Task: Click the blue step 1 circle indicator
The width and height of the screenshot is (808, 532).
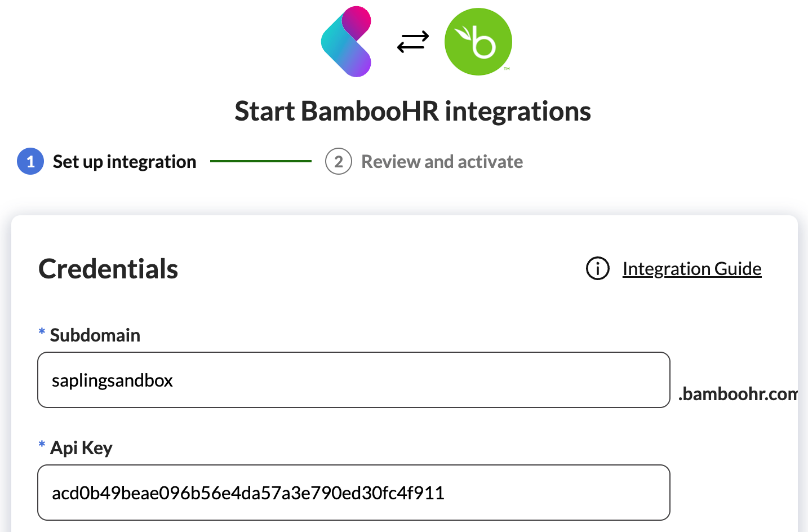Action: pyautogui.click(x=30, y=161)
